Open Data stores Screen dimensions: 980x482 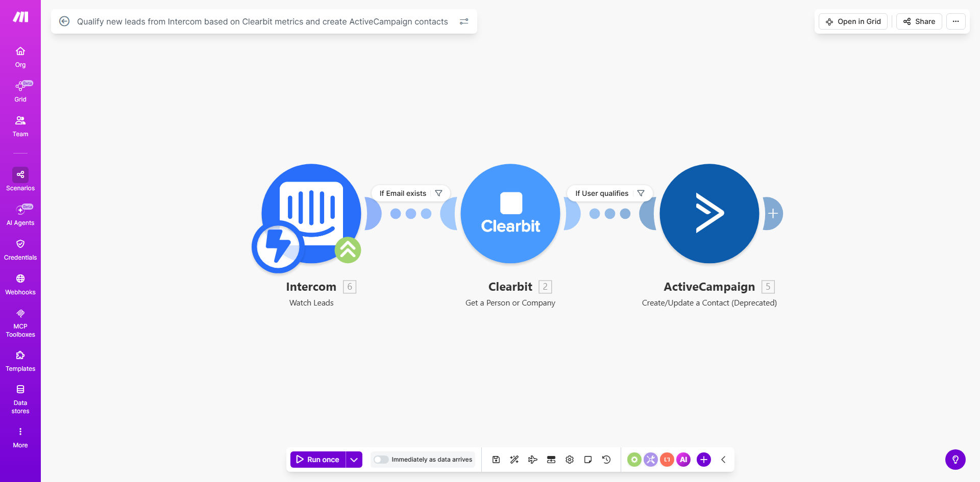click(20, 399)
